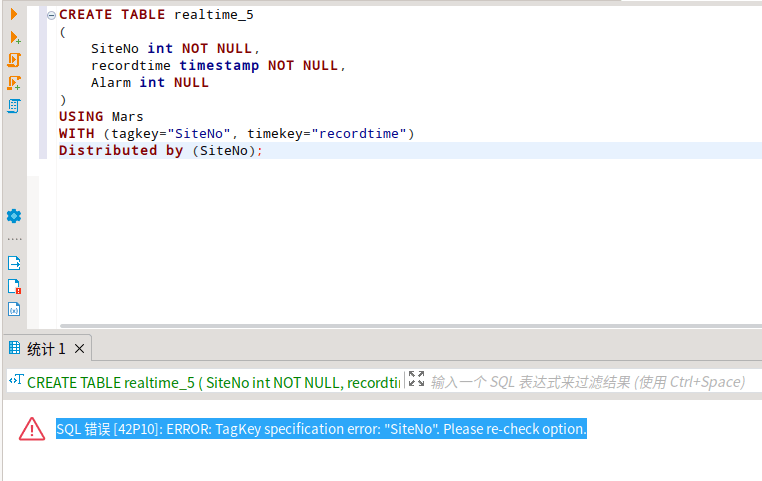Click the three dots sidebar separator
Image resolution: width=762 pixels, height=481 pixels.
(14, 240)
